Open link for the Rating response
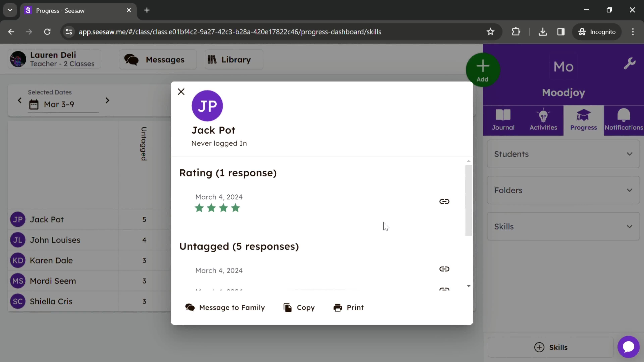The image size is (644, 362). coord(444,201)
